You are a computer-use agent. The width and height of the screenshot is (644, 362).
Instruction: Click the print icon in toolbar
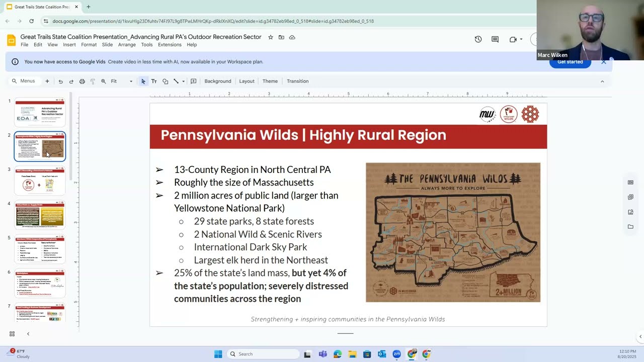[x=82, y=81]
